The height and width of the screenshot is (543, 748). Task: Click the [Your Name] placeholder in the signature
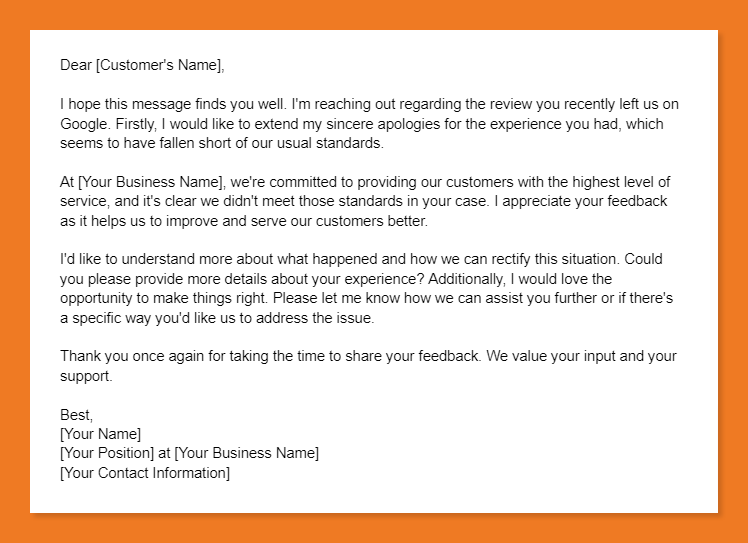click(101, 434)
